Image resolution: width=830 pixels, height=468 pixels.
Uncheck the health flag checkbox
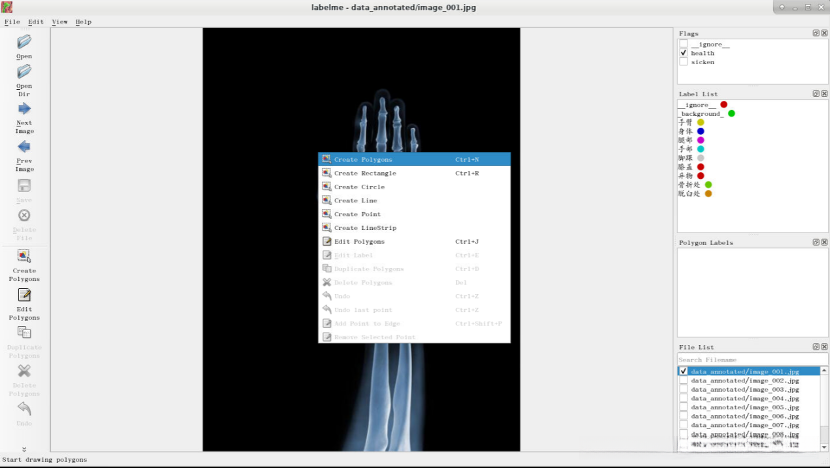click(x=683, y=53)
